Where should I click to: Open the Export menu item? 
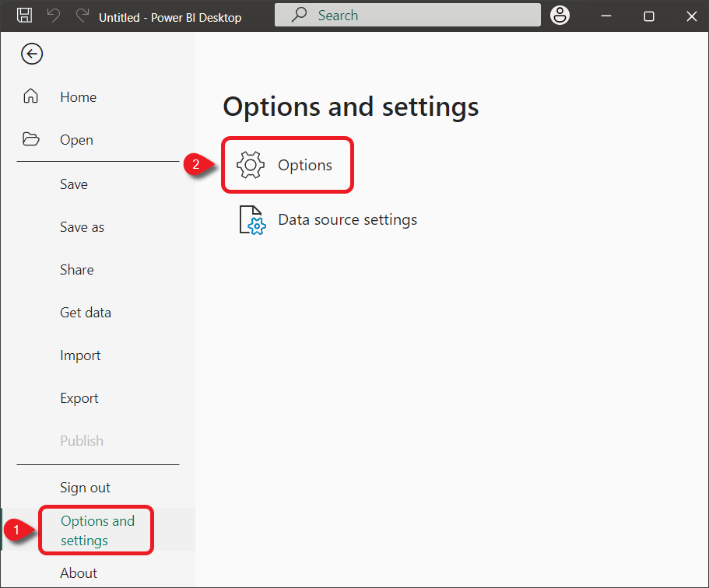pyautogui.click(x=79, y=398)
